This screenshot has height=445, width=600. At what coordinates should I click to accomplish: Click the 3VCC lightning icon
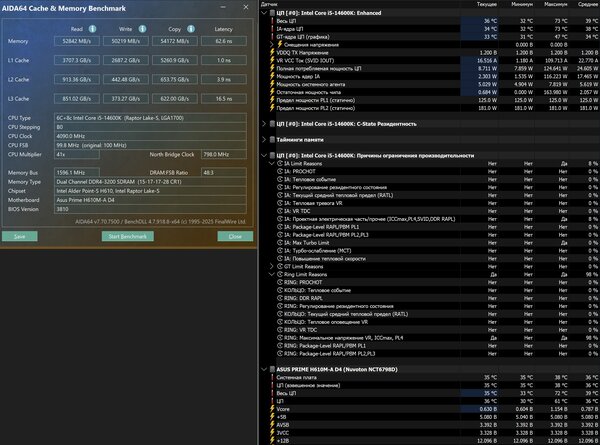[272, 433]
